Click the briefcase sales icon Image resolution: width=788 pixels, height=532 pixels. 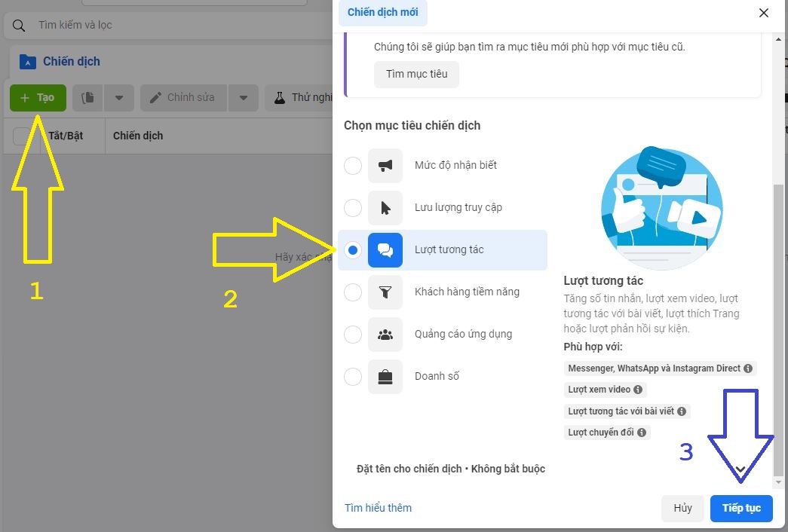[x=385, y=377]
